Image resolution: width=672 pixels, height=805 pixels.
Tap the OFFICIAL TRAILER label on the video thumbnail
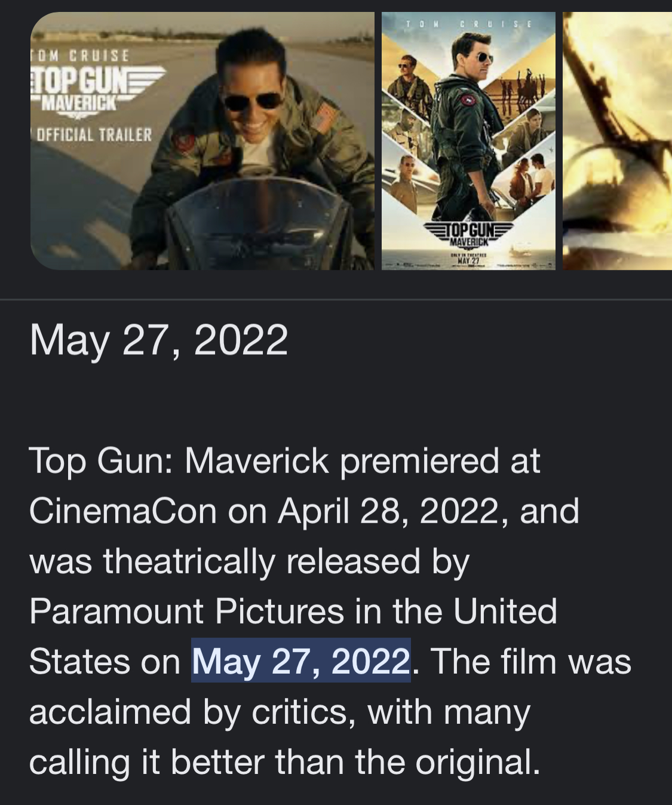pos(94,134)
